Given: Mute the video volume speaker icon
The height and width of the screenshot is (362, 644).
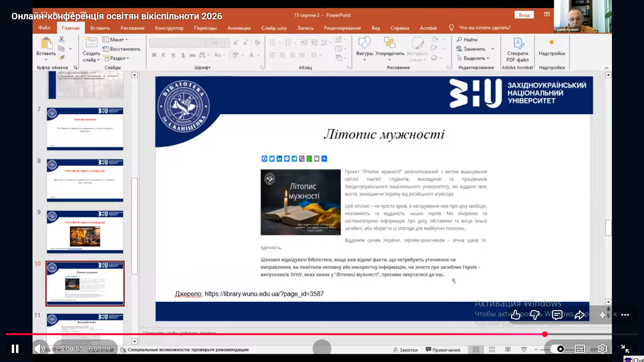Looking at the screenshot, I should tap(40, 349).
